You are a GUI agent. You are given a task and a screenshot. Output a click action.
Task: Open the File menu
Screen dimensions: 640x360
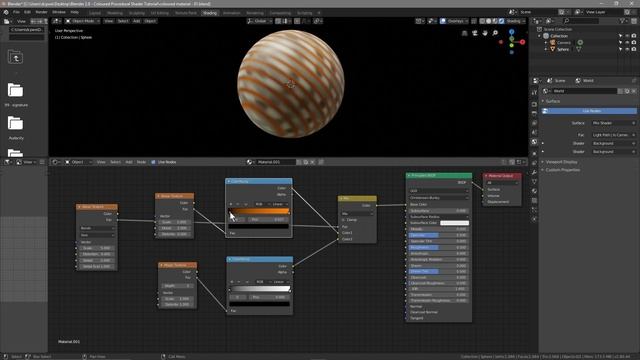coord(16,12)
